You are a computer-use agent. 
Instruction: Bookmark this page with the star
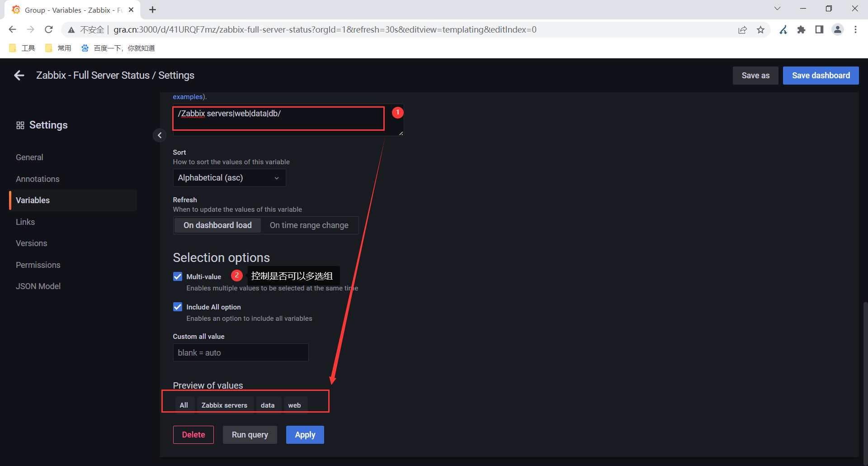tap(761, 30)
